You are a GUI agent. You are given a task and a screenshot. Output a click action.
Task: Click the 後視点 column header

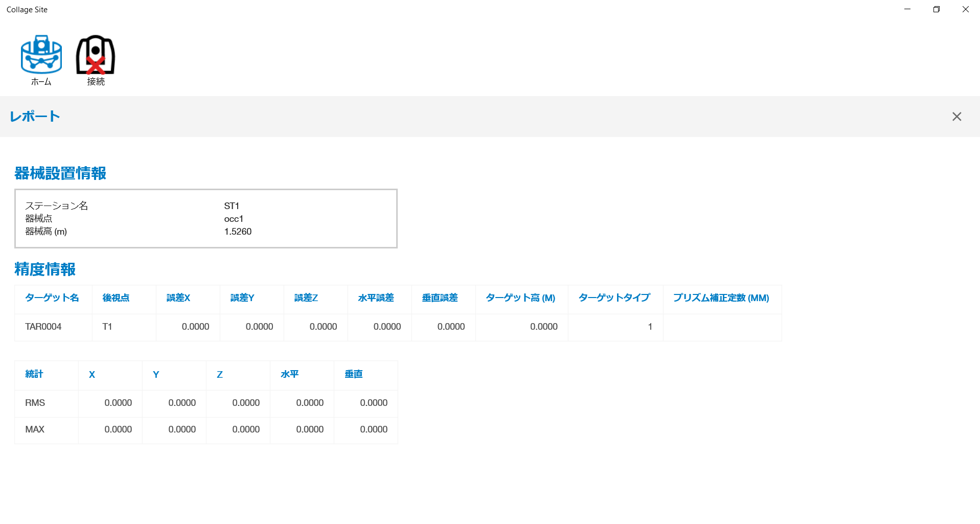[x=116, y=298]
